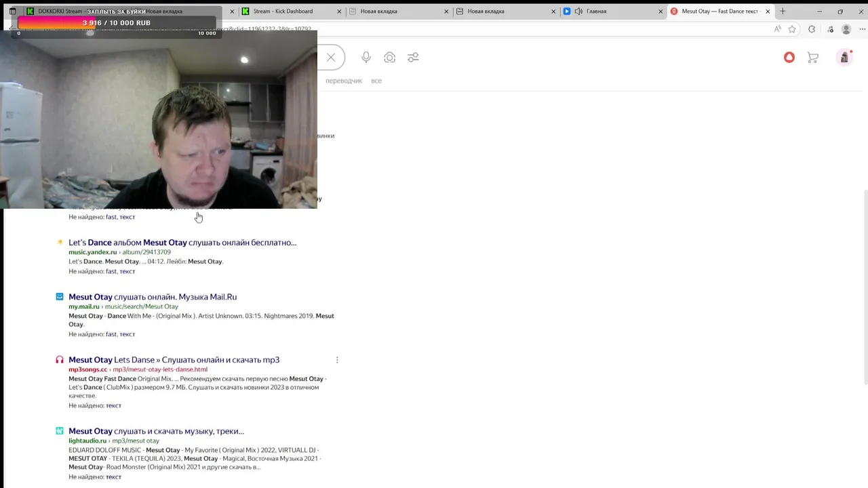Click текст under the lightaudio.ru result

(113, 476)
